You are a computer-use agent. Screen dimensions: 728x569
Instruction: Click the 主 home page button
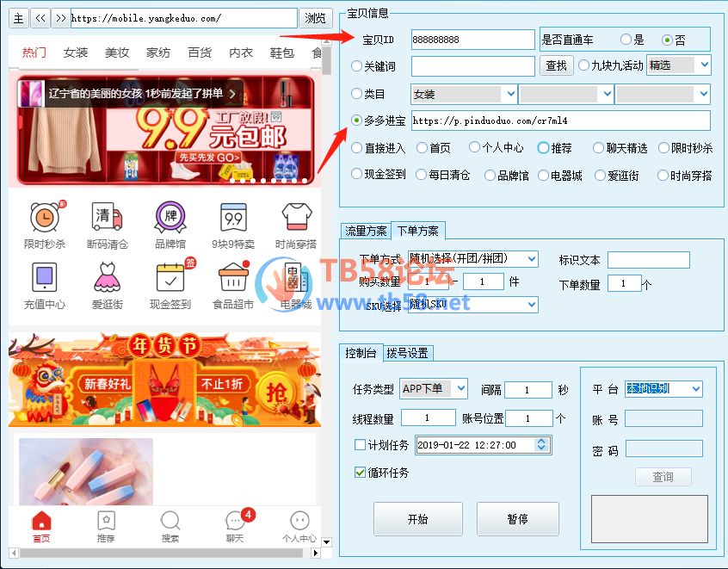(19, 18)
